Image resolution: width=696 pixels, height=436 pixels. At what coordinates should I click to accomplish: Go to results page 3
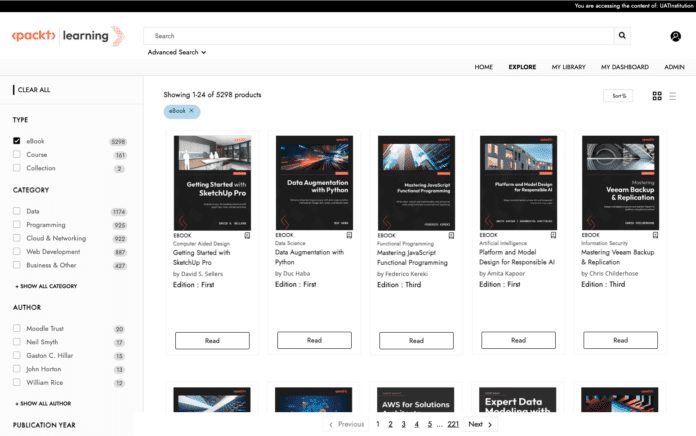pos(403,424)
